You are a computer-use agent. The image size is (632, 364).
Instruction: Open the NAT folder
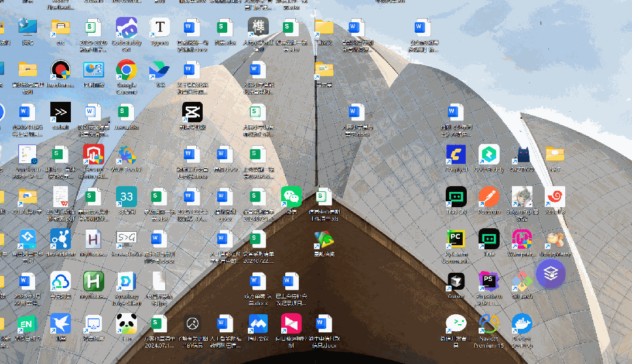(555, 155)
